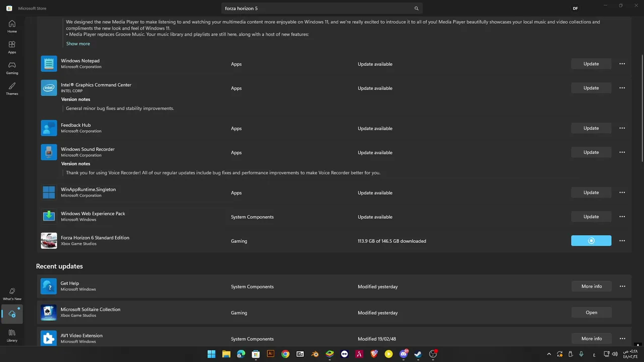
Task: Open more options for Feedback Hub
Action: pos(622,128)
